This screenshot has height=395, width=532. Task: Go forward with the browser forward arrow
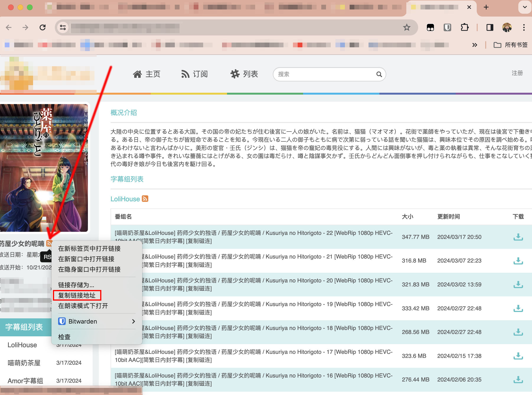pyautogui.click(x=25, y=27)
